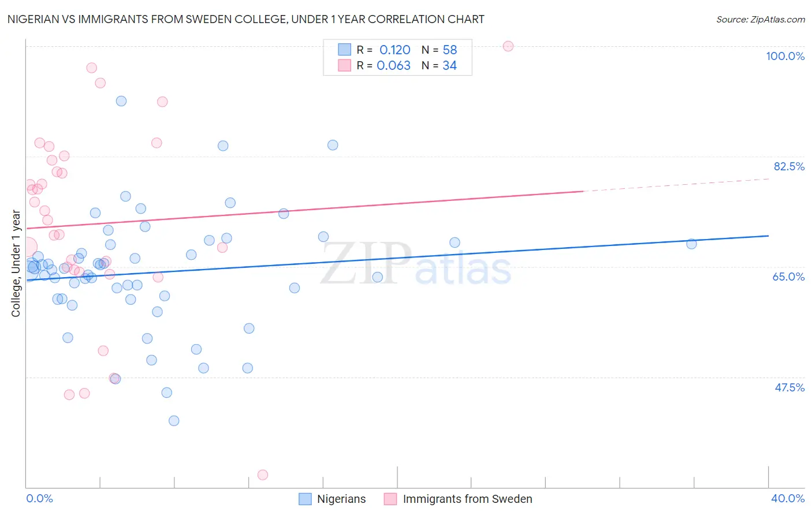Click the pink Immigrants from Sweden legend swatch
The image size is (812, 515).
[390, 499]
